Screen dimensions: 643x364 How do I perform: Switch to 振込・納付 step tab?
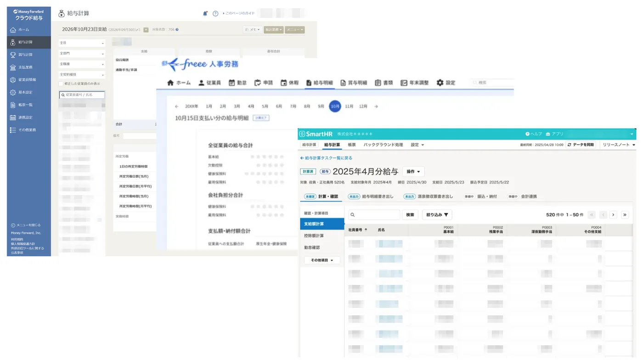pyautogui.click(x=480, y=196)
